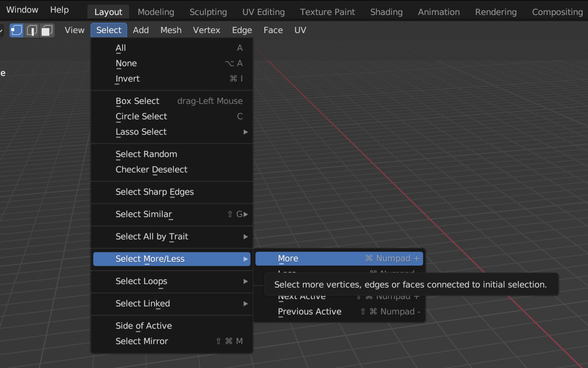
Task: Switch to the UV Editing workspace tab
Action: tap(263, 12)
